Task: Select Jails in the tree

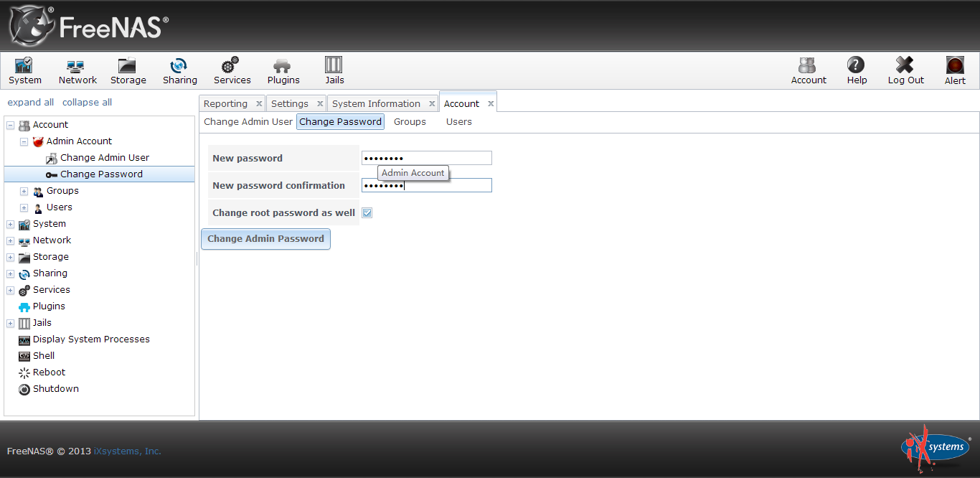Action: (42, 323)
